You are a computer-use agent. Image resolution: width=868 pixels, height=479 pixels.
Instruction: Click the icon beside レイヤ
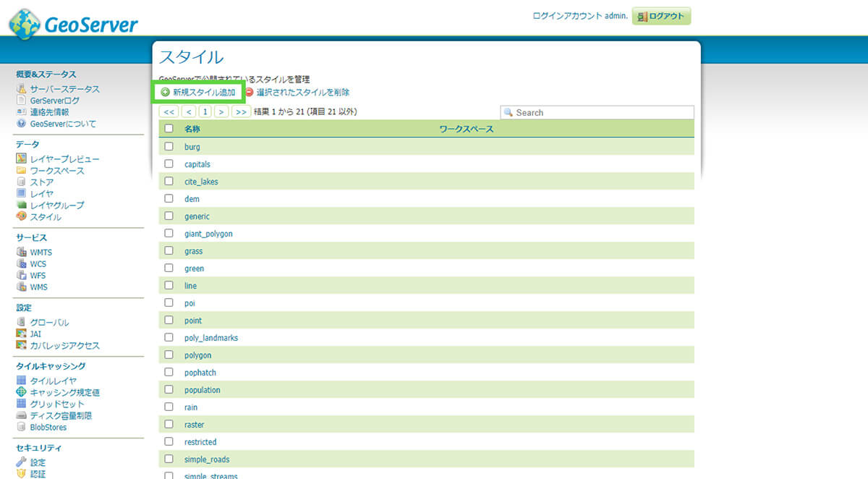[x=22, y=194]
